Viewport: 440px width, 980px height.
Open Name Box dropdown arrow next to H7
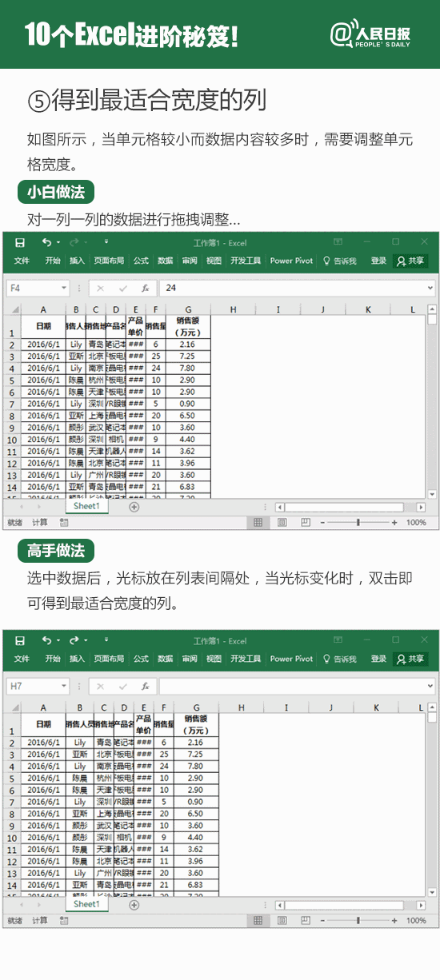[64, 686]
